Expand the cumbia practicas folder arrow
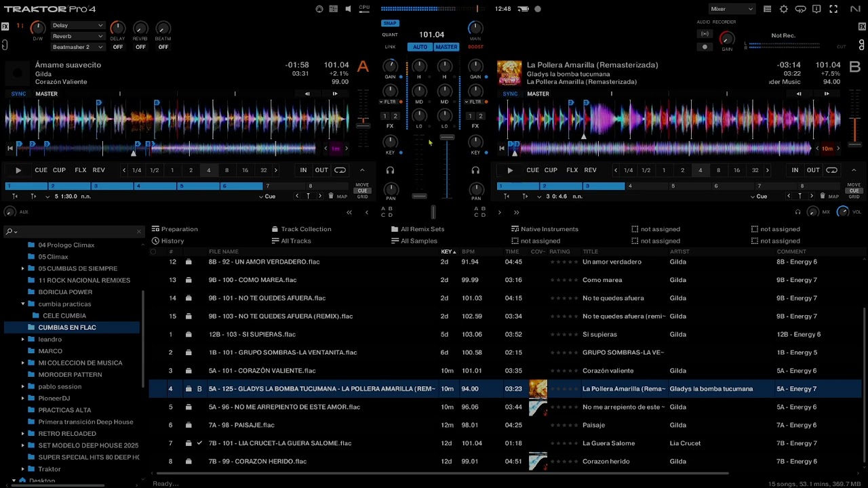The height and width of the screenshot is (488, 868). (22, 304)
